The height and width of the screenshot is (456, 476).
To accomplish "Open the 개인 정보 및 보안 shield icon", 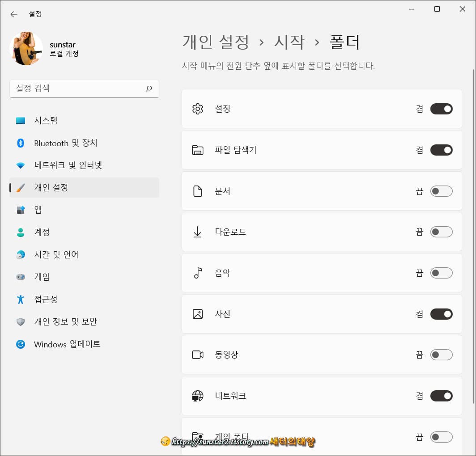I will pyautogui.click(x=21, y=321).
